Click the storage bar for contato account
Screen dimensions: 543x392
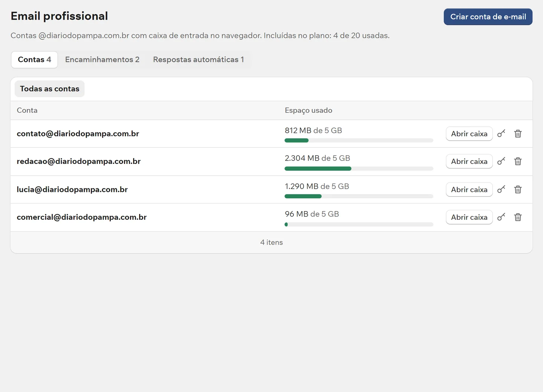359,141
